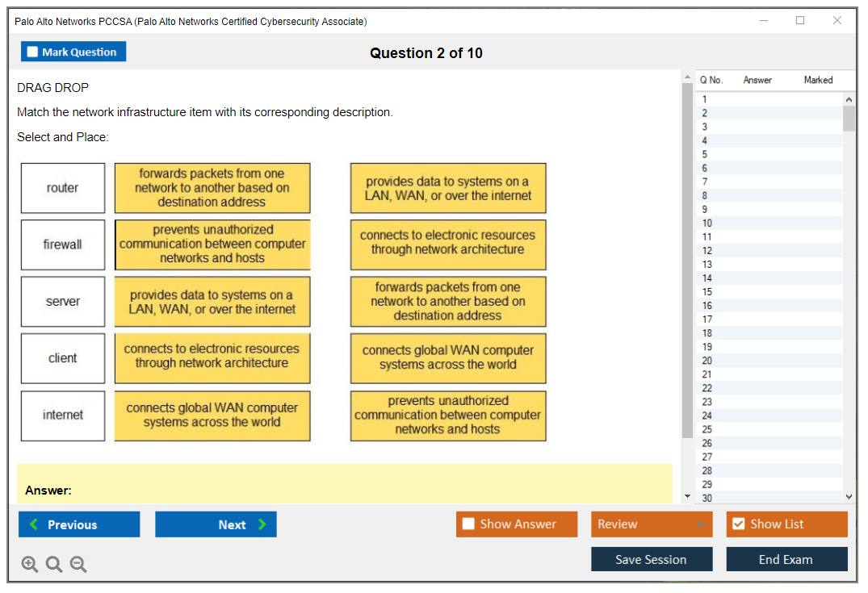Select the 'connects global WAN' right tile
Viewport: 868px width, 593px height.
click(x=448, y=358)
